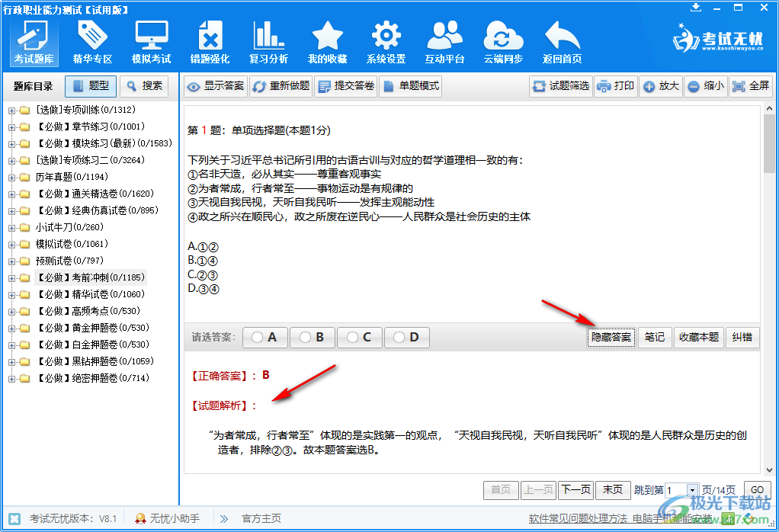Click the 隐藏答案 button
The height and width of the screenshot is (532, 779).
(x=611, y=337)
